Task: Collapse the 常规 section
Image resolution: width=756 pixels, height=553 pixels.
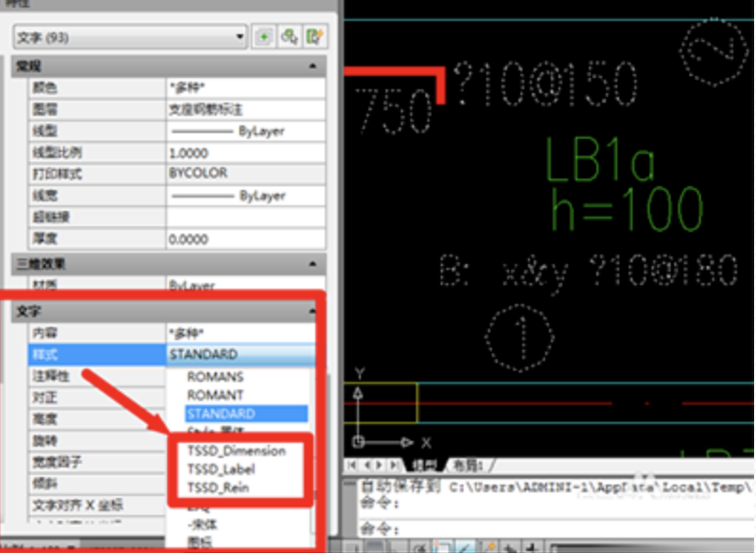Action: coord(312,66)
